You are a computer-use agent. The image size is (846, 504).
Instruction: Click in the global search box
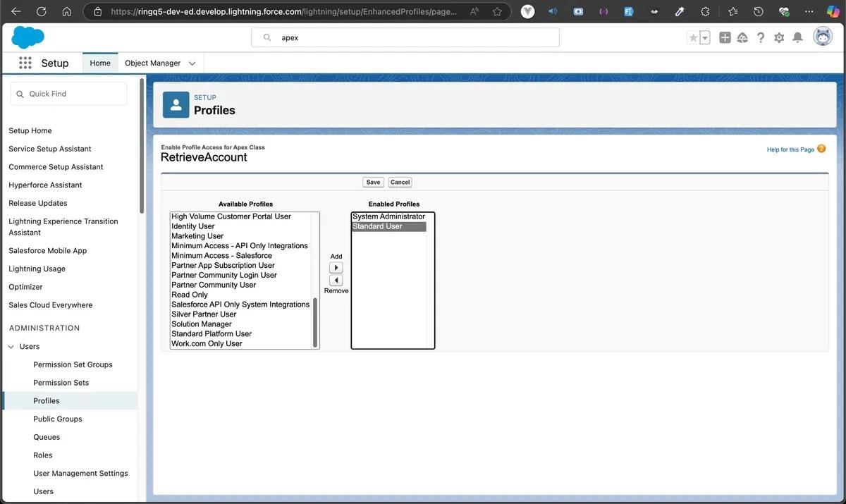point(405,37)
